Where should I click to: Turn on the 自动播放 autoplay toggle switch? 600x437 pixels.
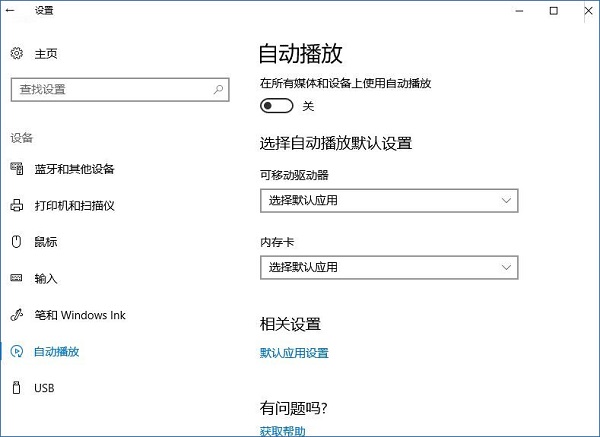[276, 106]
